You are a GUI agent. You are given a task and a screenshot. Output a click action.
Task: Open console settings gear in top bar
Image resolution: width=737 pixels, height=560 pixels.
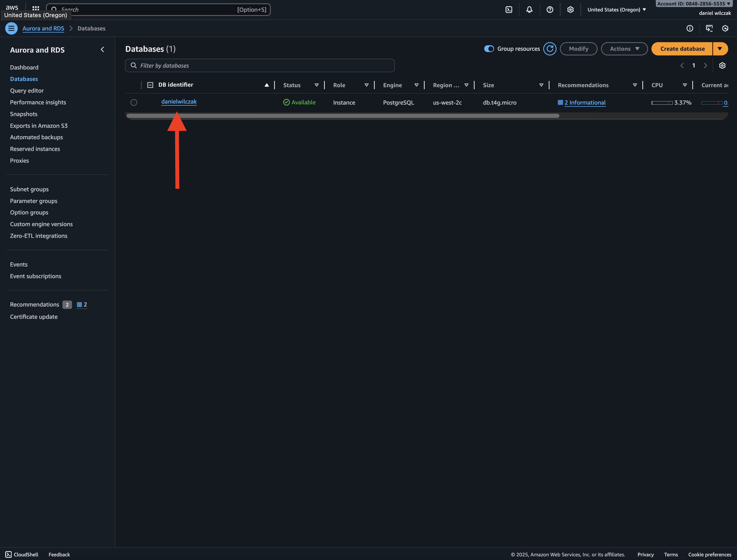570,10
